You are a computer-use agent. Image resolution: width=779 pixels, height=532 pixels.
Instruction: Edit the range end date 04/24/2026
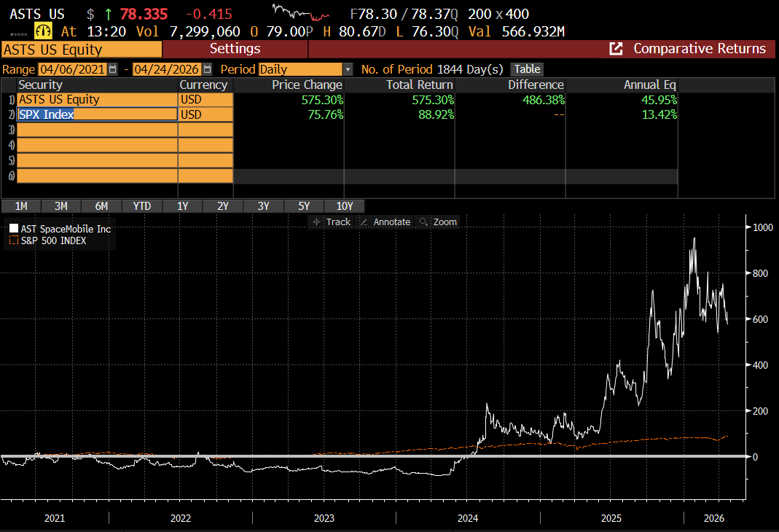pos(166,69)
